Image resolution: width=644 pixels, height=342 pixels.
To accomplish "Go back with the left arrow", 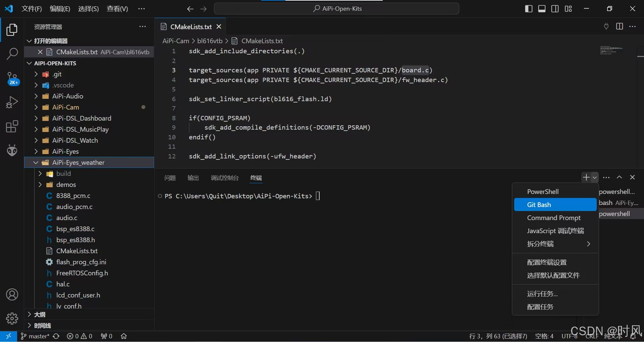I will pos(190,9).
